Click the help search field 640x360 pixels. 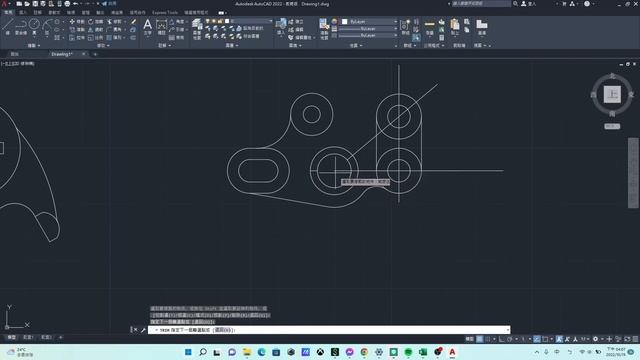click(x=481, y=4)
